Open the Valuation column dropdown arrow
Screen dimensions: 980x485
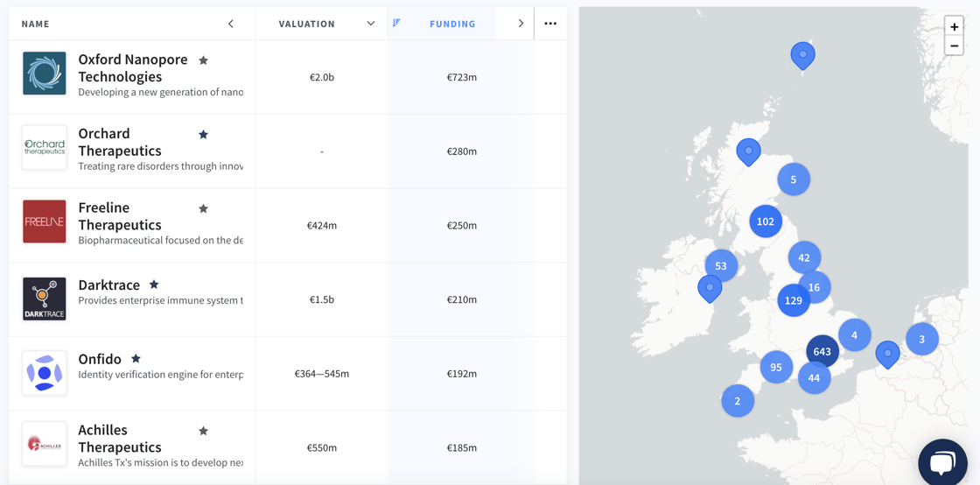point(371,24)
